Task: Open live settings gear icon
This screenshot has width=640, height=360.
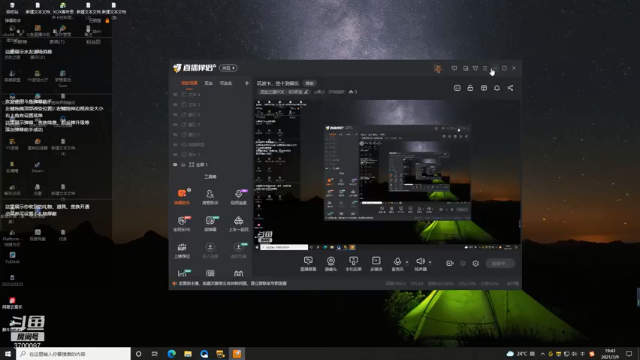Action: (x=476, y=263)
